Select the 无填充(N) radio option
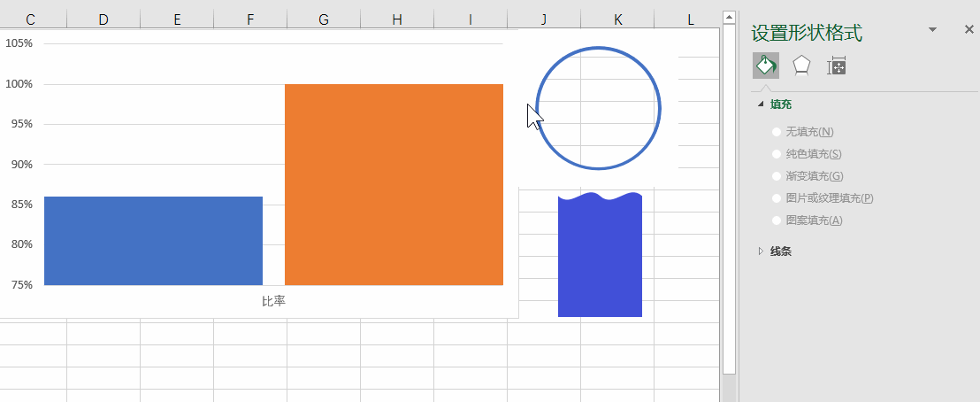Viewport: 980px width, 402px height. 777,132
